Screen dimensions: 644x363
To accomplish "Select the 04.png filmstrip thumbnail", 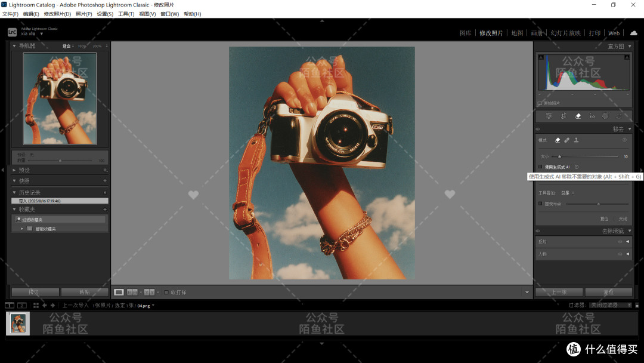I will click(18, 324).
